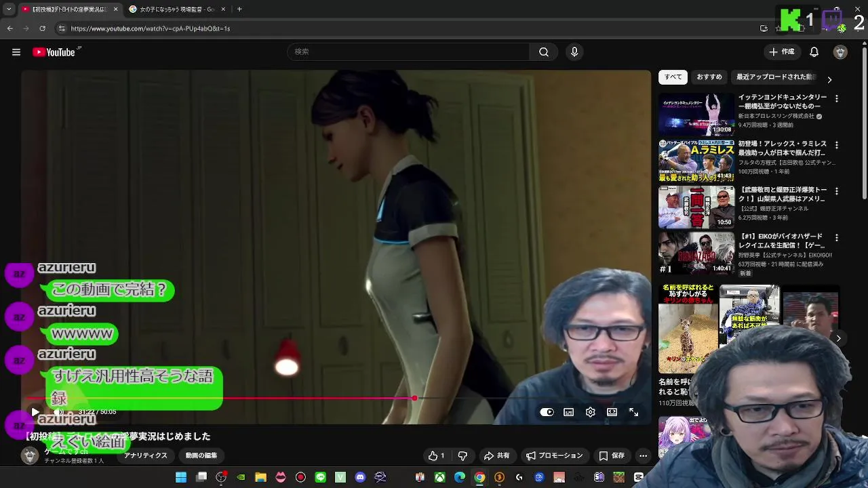Open options menu for 武藤敬司と蝶野正洋 video
868x488 pixels.
point(836,191)
